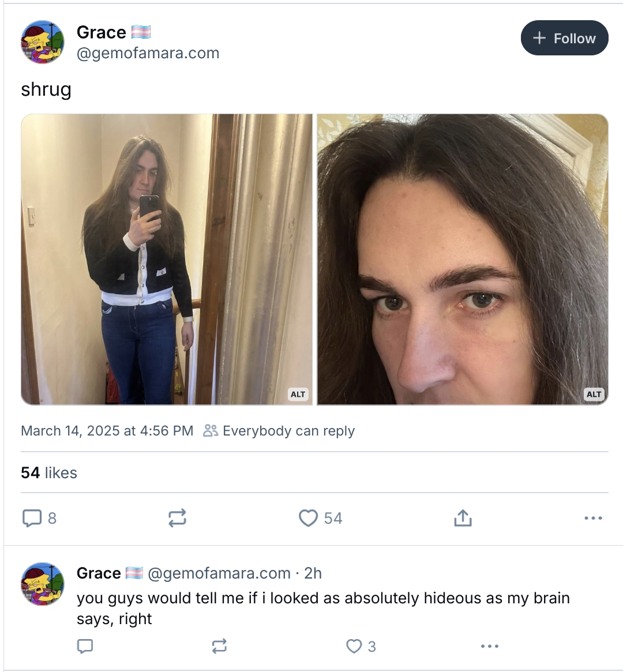
Task: Open the Everybody can reply settings
Action: tap(279, 430)
